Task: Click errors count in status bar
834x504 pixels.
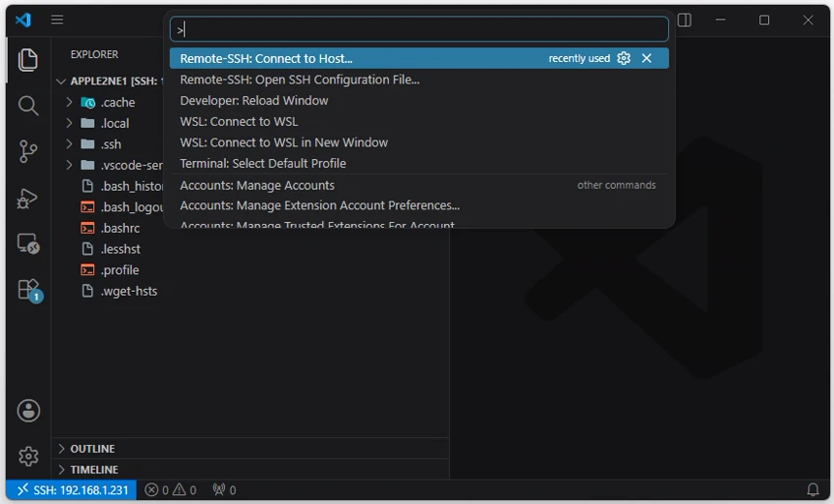Action: [x=157, y=489]
